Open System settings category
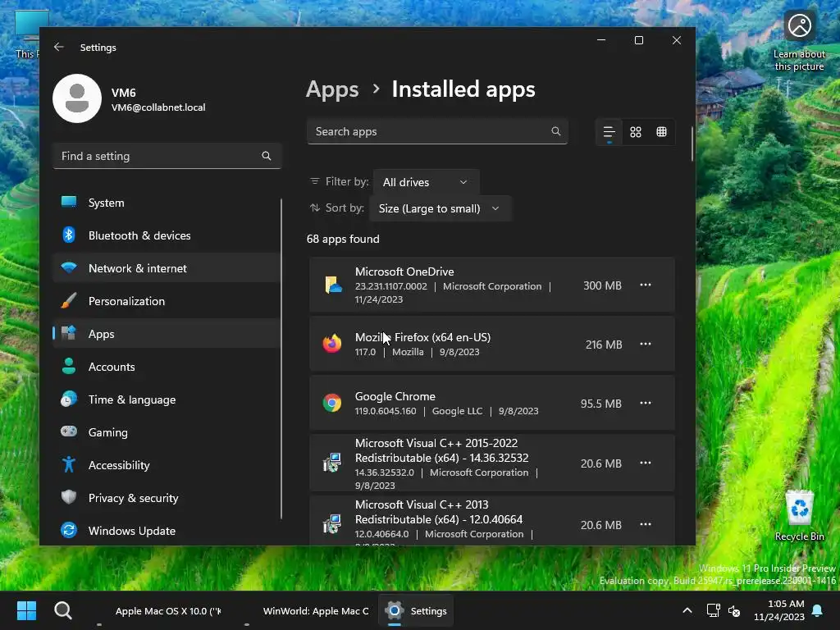Viewport: 840px width, 630px height. 167,203
